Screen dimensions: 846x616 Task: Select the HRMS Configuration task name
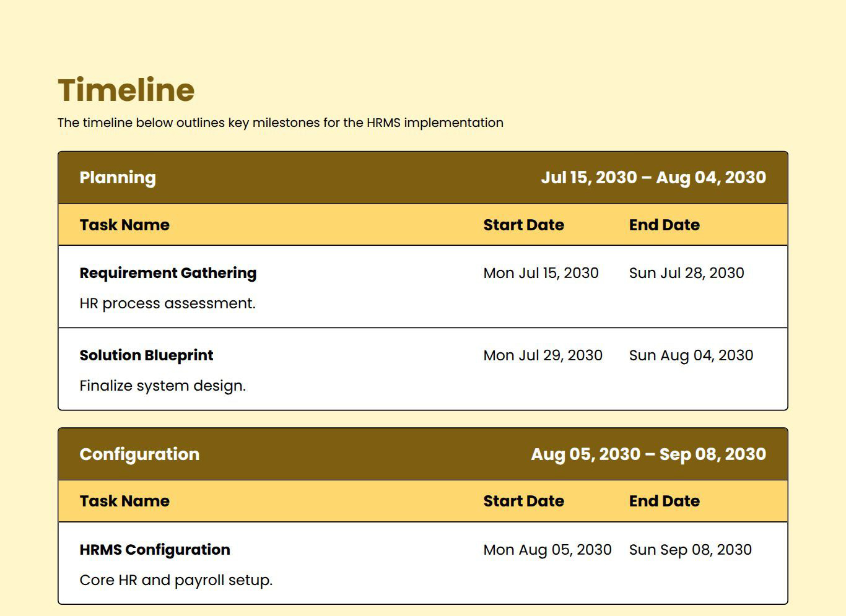click(x=155, y=550)
